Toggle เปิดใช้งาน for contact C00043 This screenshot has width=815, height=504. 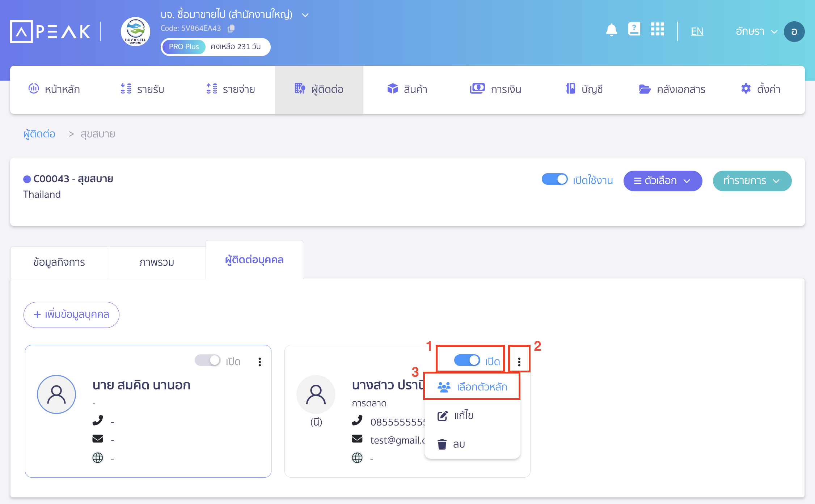pyautogui.click(x=554, y=179)
